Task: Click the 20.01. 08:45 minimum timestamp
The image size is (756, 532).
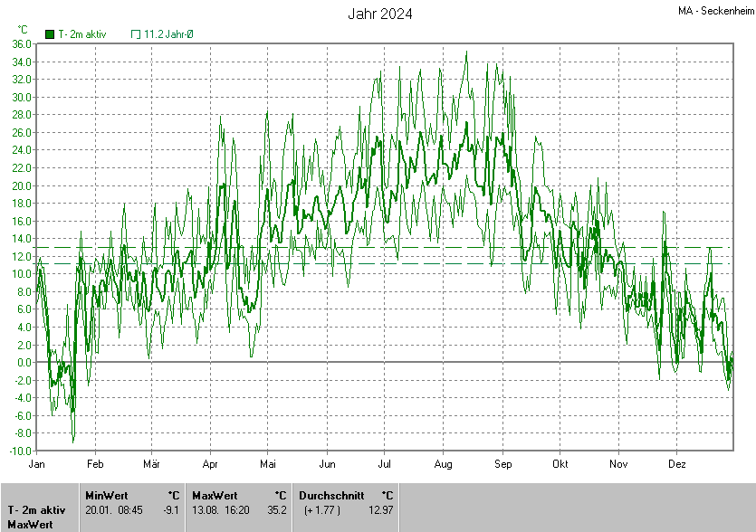Action: point(114,510)
